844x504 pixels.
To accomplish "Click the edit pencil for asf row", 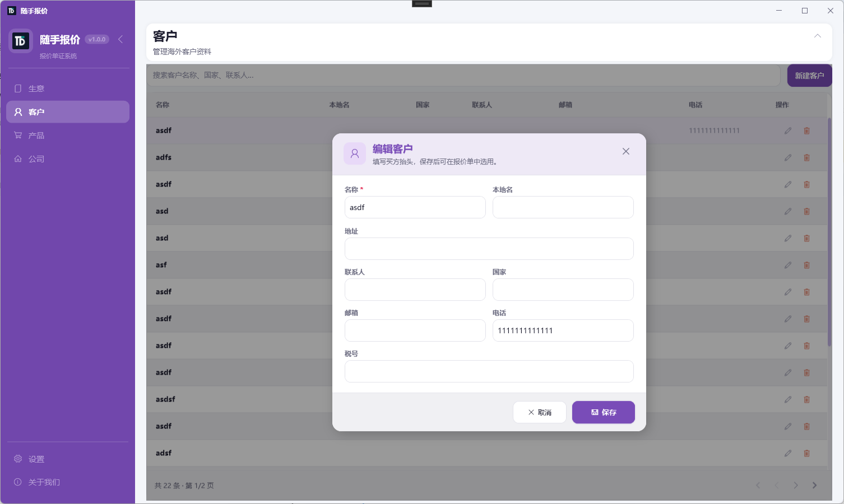I will pos(788,265).
